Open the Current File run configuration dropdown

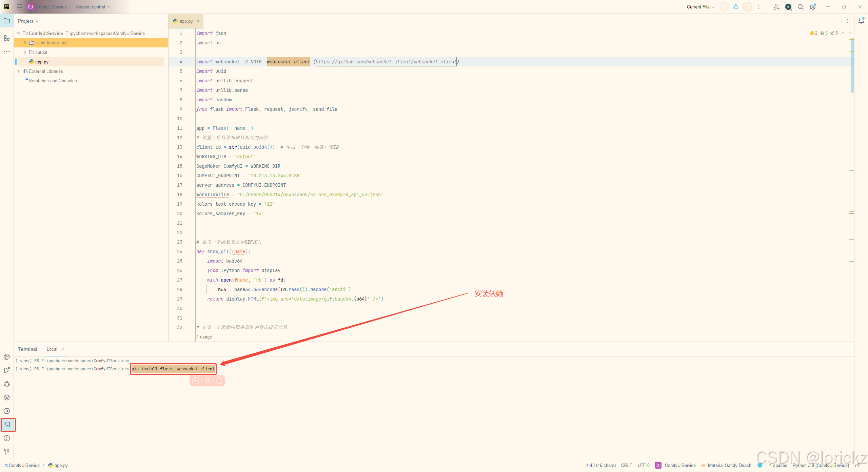(700, 7)
